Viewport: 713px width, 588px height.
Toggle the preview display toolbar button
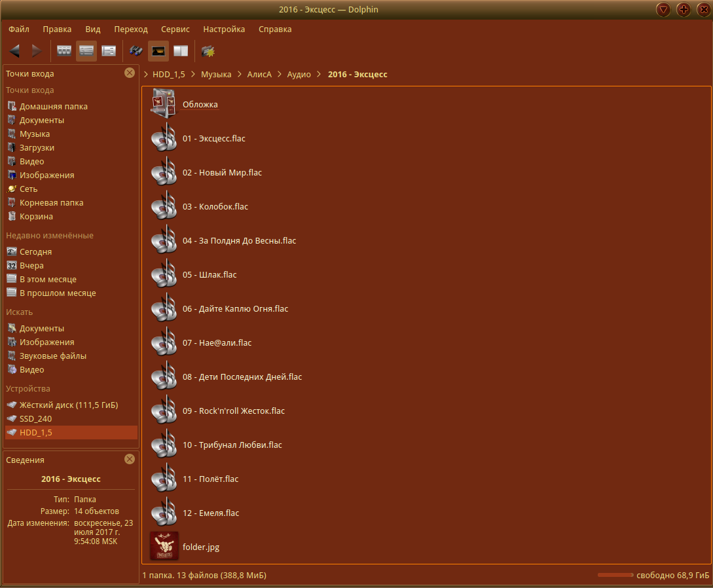coord(158,51)
